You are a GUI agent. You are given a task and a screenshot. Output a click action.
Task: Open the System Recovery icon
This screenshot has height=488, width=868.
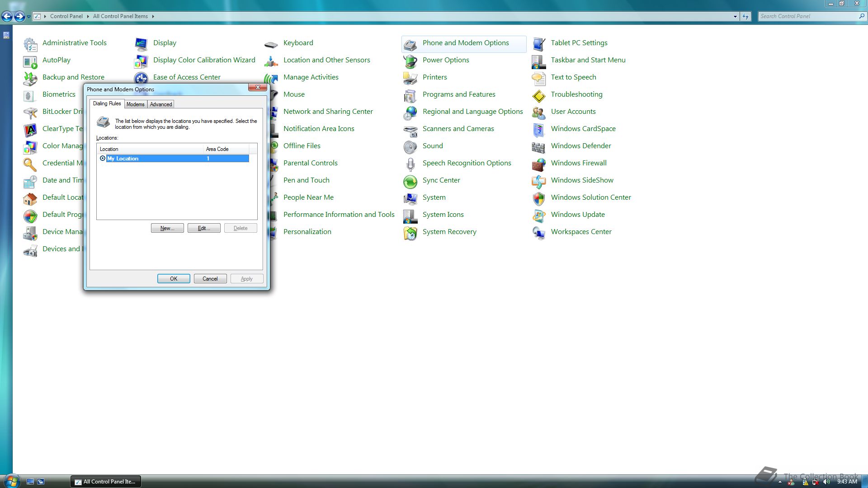[410, 233]
